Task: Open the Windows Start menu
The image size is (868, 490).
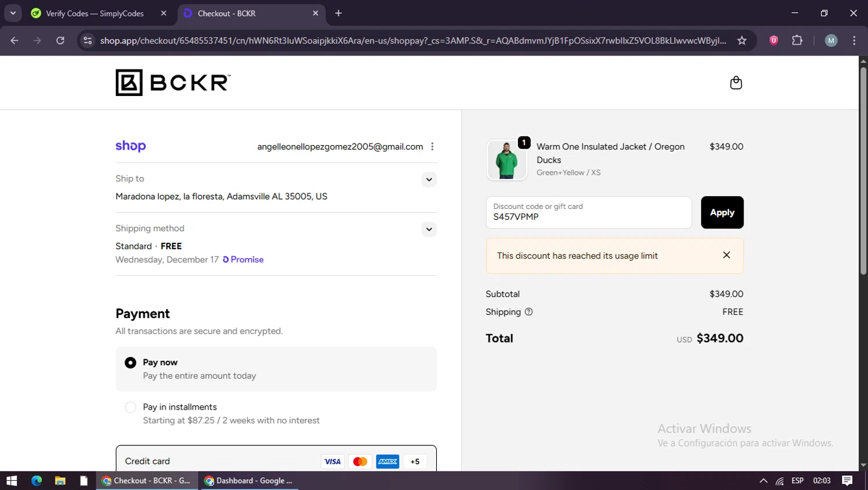Action: 12,481
